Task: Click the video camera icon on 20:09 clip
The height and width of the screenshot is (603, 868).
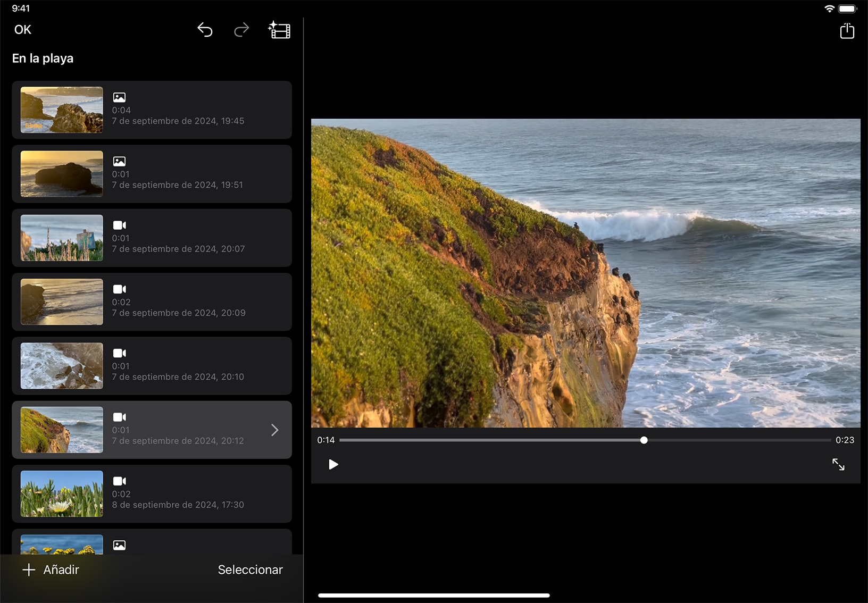Action: (120, 289)
